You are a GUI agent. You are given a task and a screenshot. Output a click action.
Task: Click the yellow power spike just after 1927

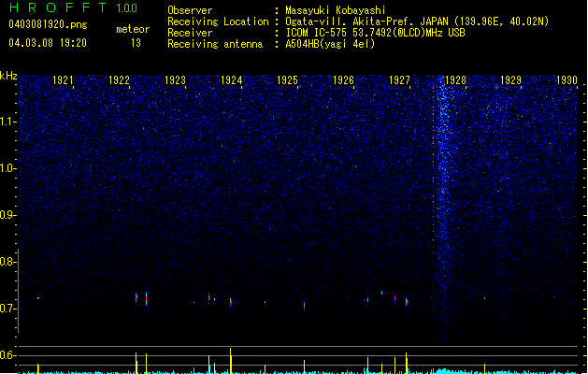[x=406, y=363]
